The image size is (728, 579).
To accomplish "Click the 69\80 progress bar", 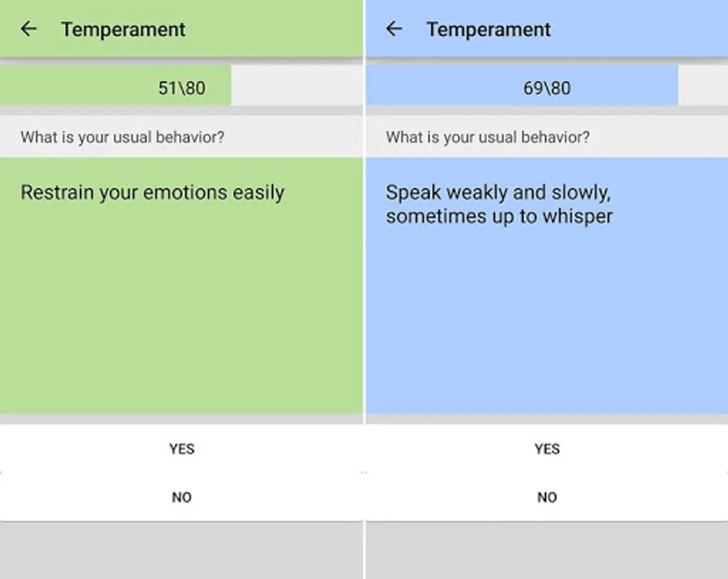I will point(547,86).
